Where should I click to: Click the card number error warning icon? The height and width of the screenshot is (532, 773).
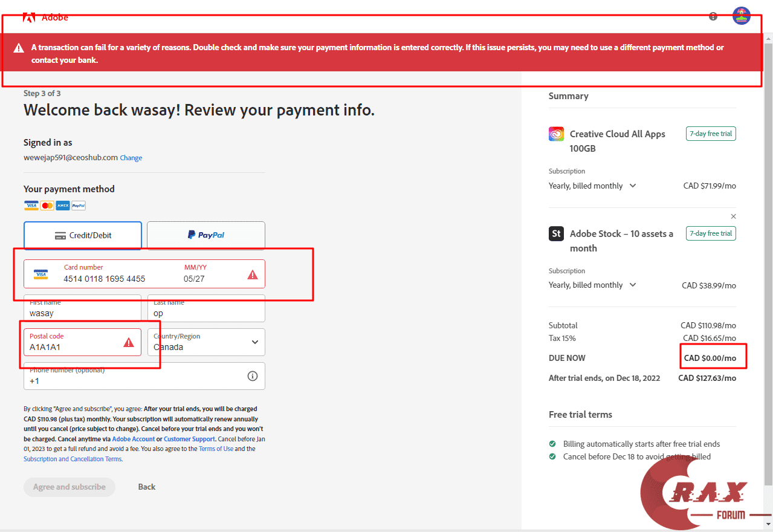tap(253, 274)
